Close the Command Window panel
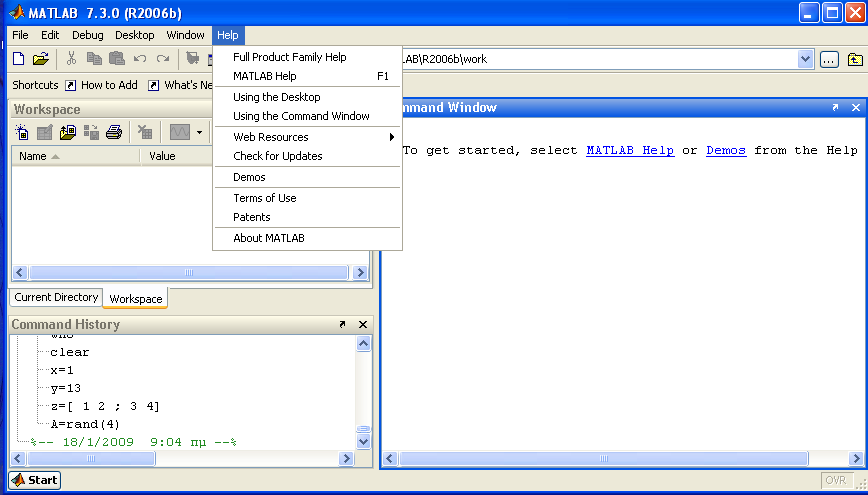 (856, 107)
